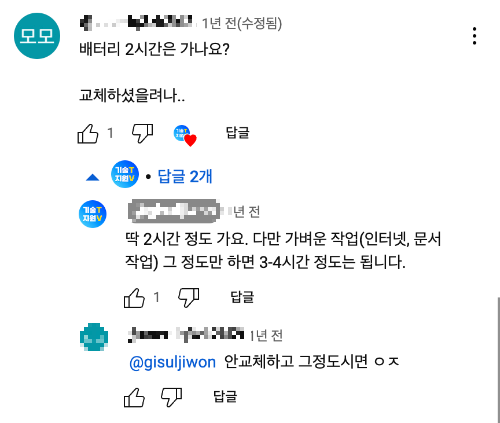Viewport: 500px width, 423px height.
Task: Click the creator heart badge on top comment
Action: [x=185, y=136]
